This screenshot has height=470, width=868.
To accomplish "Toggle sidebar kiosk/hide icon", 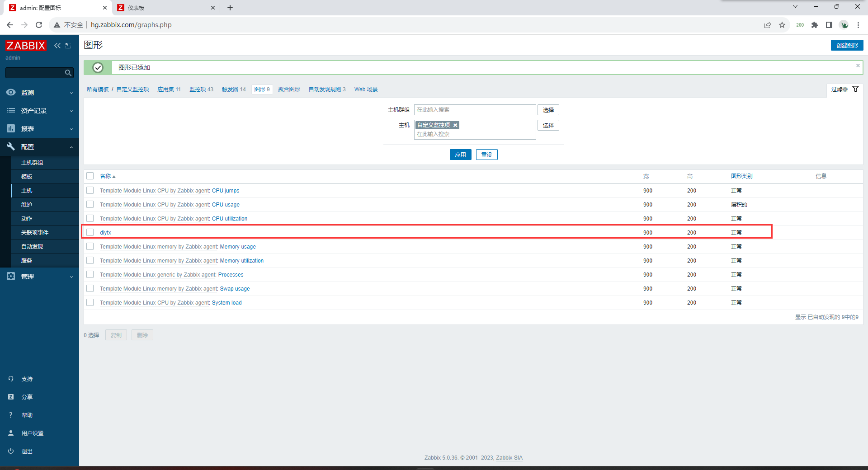I will [x=68, y=46].
